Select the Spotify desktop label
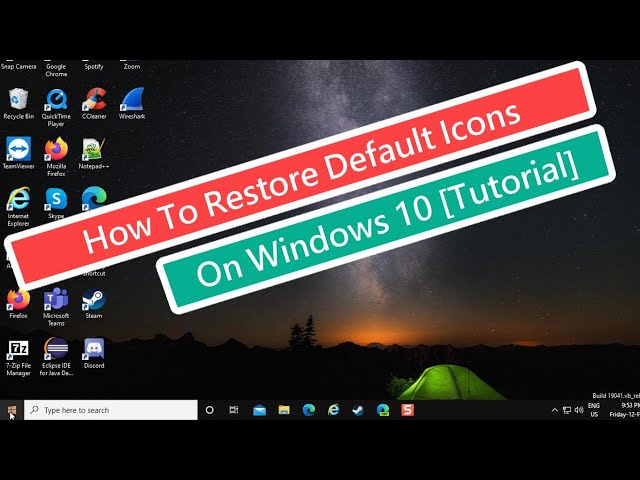640x480 pixels. coord(94,67)
